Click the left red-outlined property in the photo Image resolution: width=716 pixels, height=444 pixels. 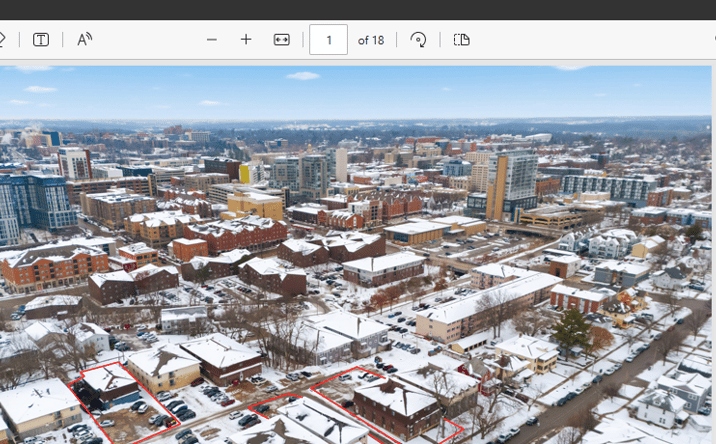[x=122, y=402]
